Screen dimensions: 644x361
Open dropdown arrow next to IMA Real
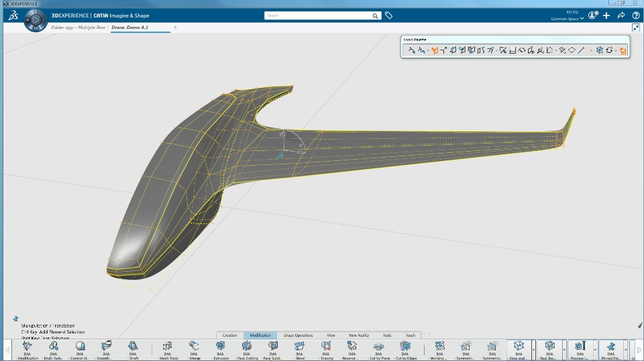click(x=564, y=350)
